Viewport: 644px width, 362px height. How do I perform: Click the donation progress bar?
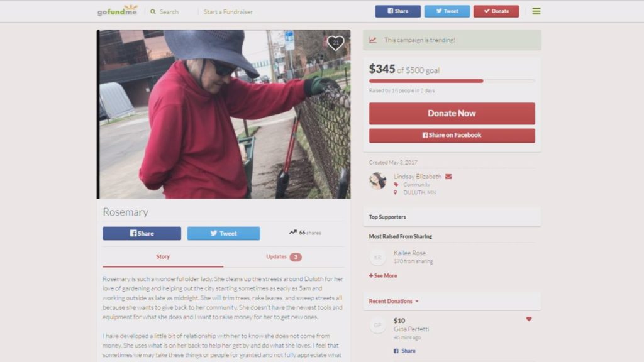(x=452, y=81)
